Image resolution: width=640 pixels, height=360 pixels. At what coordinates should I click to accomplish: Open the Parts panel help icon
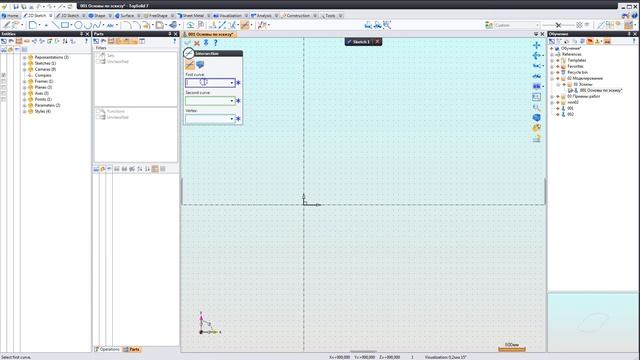(175, 41)
